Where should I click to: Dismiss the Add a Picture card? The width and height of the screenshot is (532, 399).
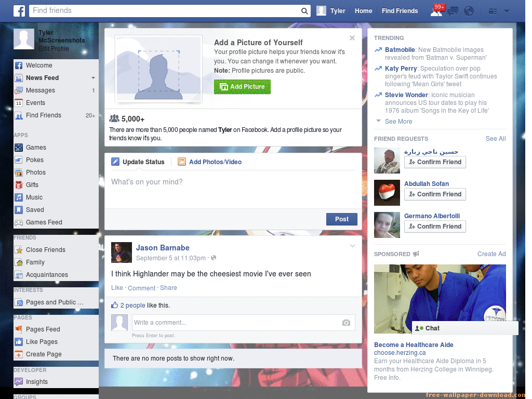tap(352, 38)
